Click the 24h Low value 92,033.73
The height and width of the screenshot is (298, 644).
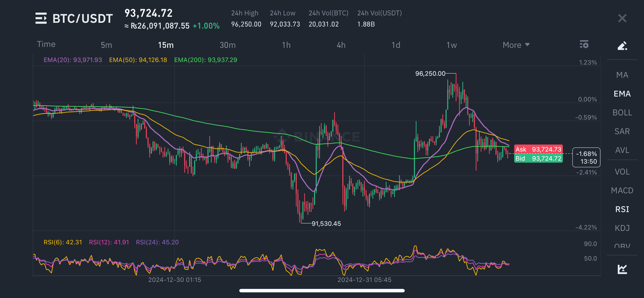[x=285, y=24]
